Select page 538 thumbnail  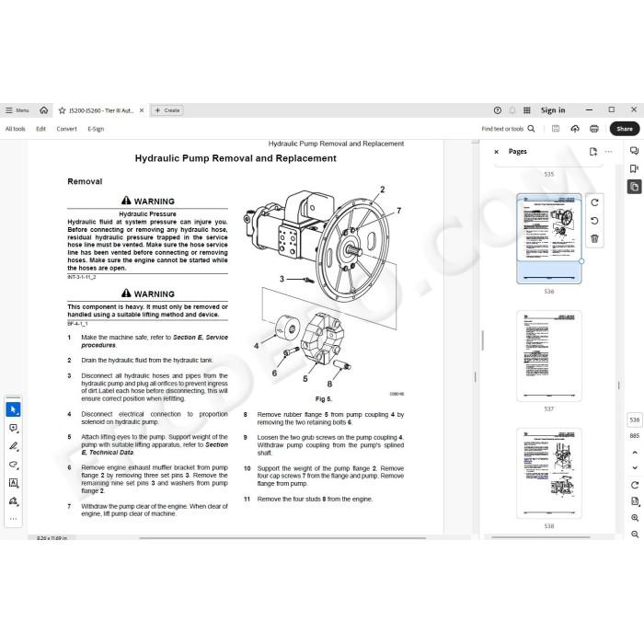pyautogui.click(x=548, y=473)
